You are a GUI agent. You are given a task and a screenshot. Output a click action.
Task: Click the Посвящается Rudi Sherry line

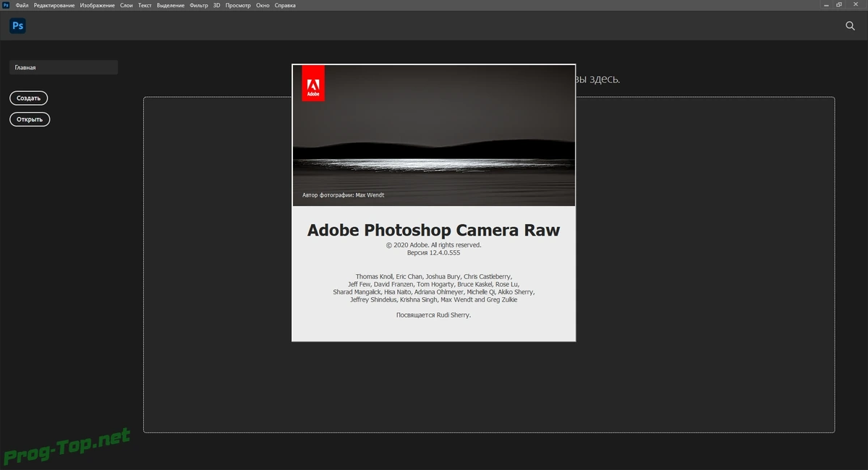pos(433,315)
